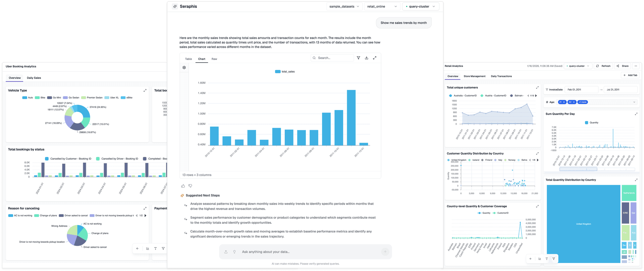This screenshot has width=644, height=271.
Task: Click the Share button in Retail Analytics
Action: click(x=623, y=66)
